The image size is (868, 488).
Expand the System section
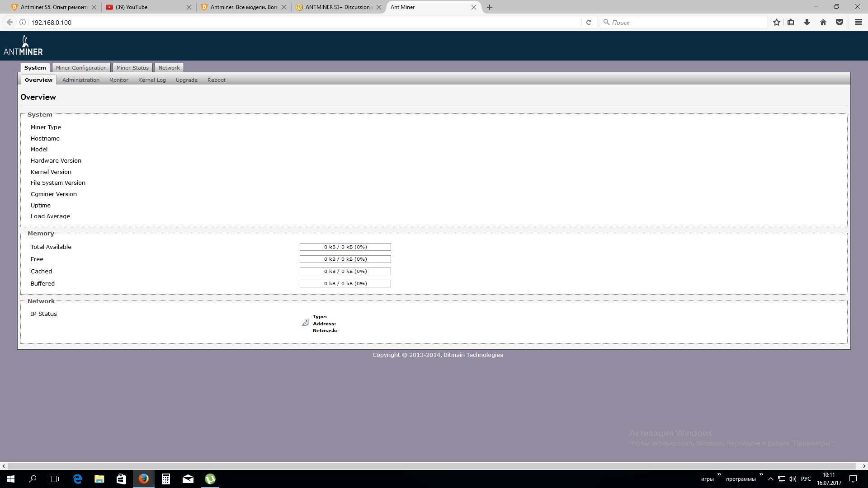(39, 114)
